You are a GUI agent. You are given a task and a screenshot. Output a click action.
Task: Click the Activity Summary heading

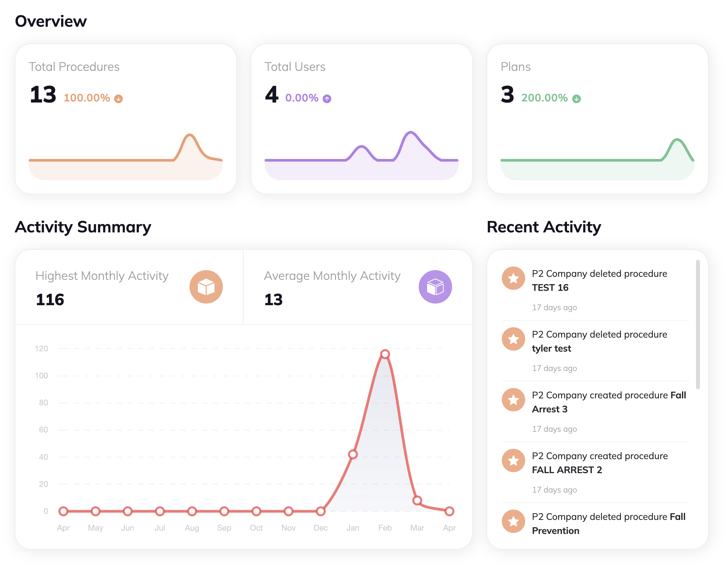[x=83, y=227]
